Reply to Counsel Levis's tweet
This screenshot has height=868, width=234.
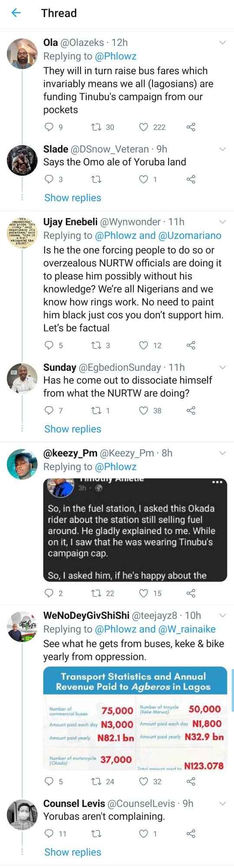(x=49, y=834)
